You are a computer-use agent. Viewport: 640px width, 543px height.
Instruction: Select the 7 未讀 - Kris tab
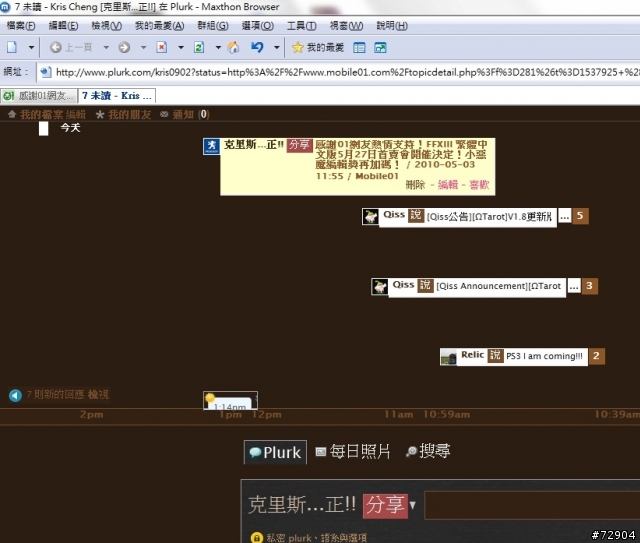117,96
